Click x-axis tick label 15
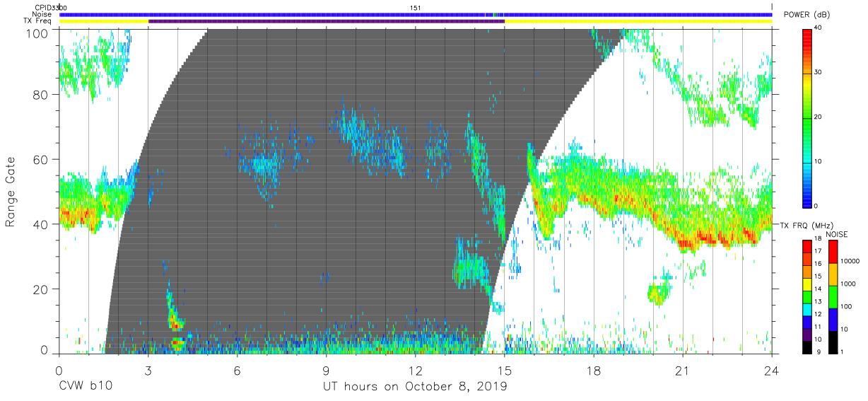This screenshot has height=401, width=868. coord(504,371)
